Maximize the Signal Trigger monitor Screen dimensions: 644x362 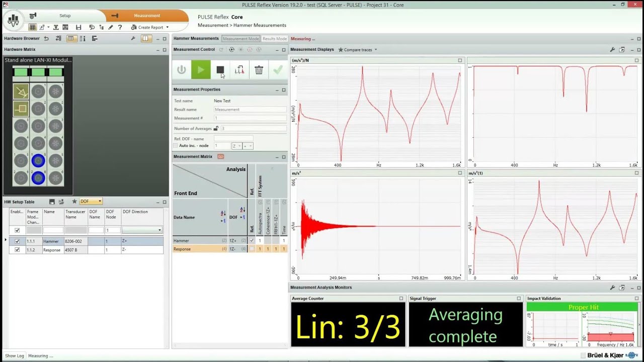click(519, 298)
